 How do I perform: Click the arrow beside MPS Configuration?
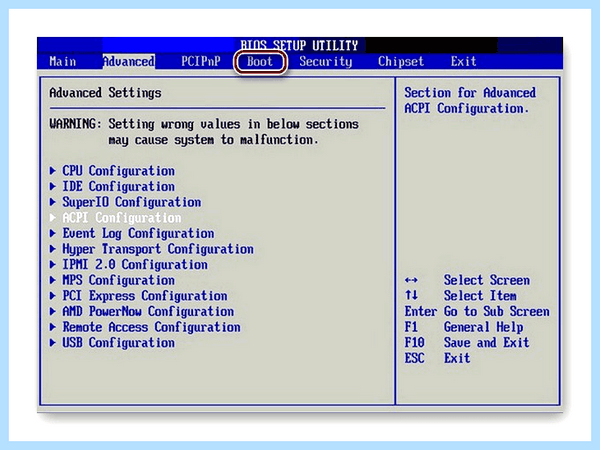pyautogui.click(x=53, y=280)
